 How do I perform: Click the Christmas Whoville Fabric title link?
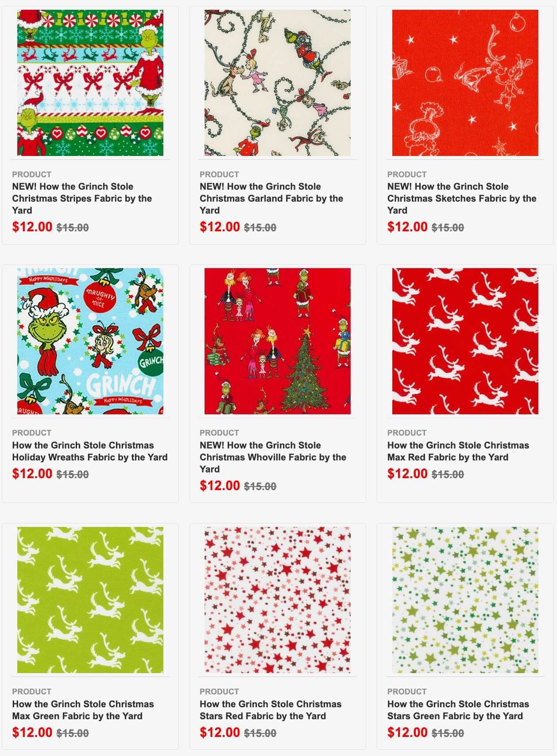[x=273, y=457]
